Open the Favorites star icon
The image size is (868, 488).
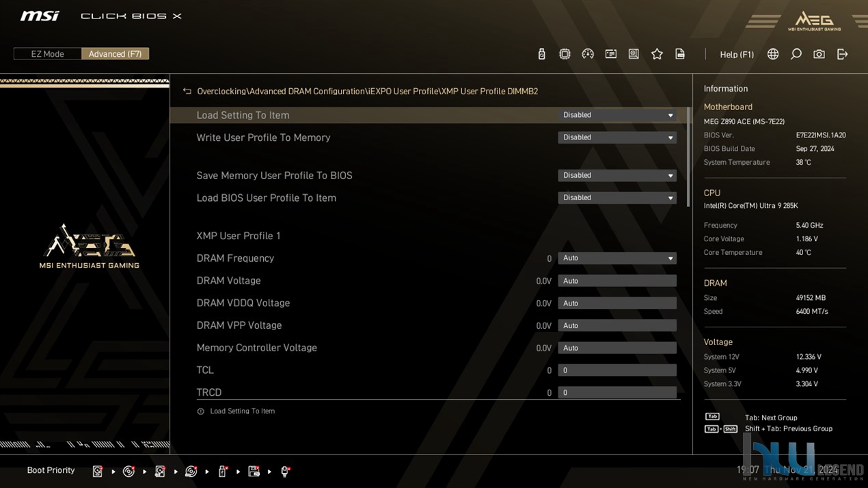[657, 54]
